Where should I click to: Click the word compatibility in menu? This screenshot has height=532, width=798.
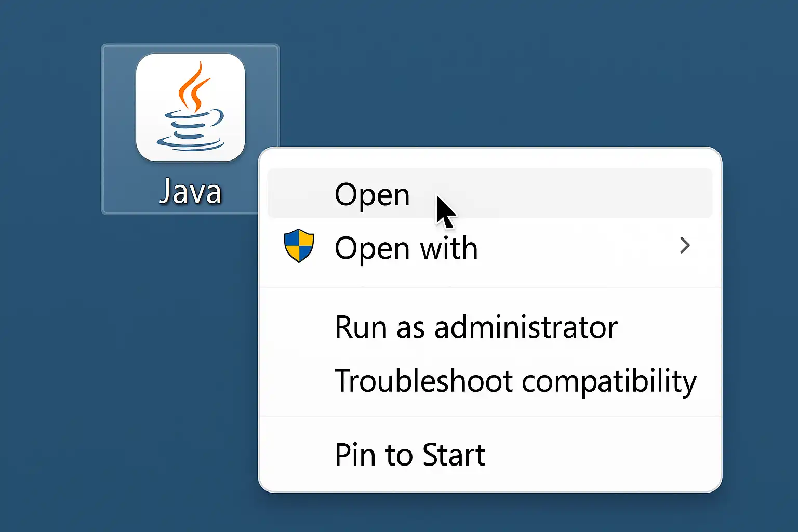[609, 382]
